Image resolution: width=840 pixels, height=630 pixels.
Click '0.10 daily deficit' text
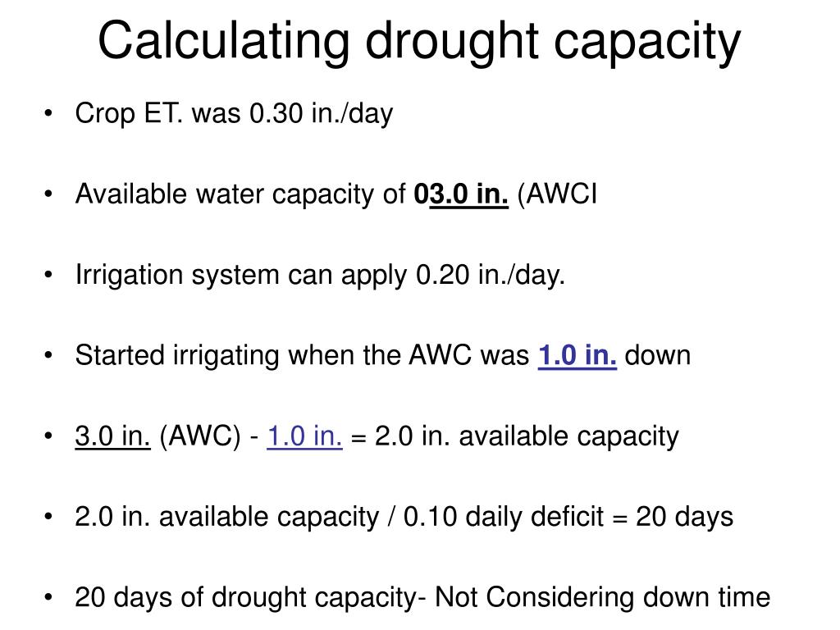503,517
